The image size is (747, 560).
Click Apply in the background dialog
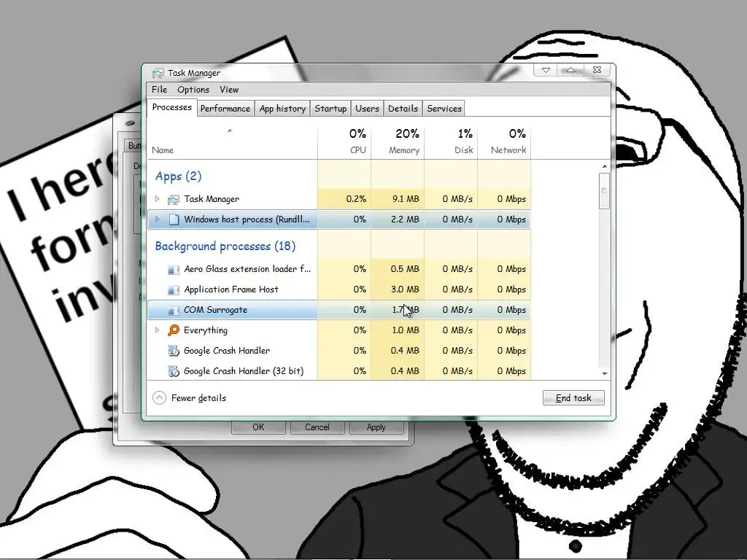[376, 427]
